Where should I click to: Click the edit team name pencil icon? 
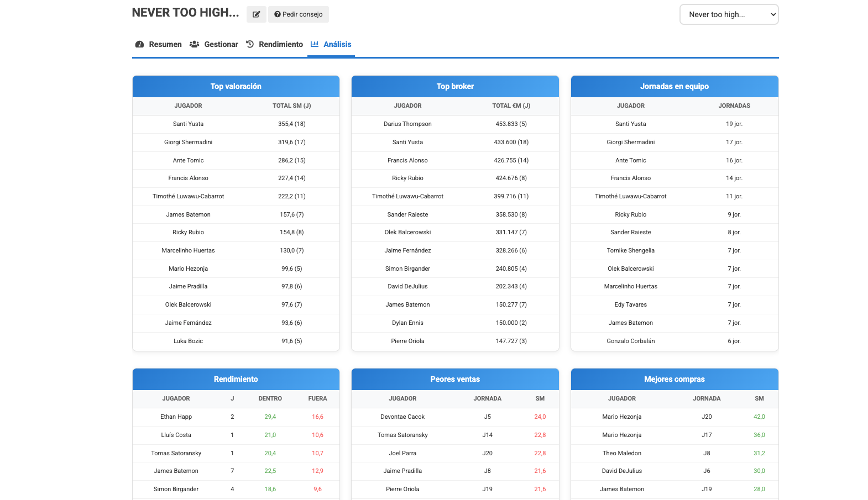(256, 14)
